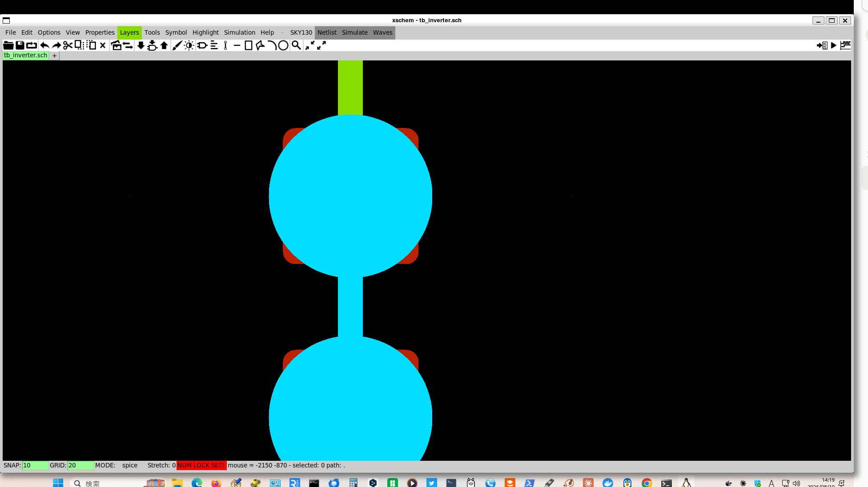Open the SKY130 menu

pyautogui.click(x=301, y=32)
